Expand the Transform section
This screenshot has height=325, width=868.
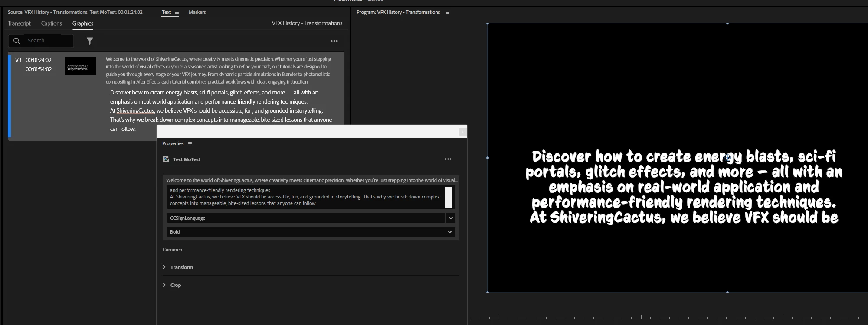pyautogui.click(x=164, y=267)
